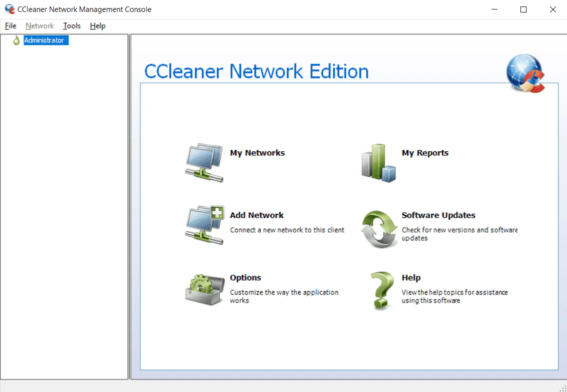Viewport: 567px width, 392px height.
Task: Click the CCleaner Network Edition title text
Action: [x=256, y=71]
